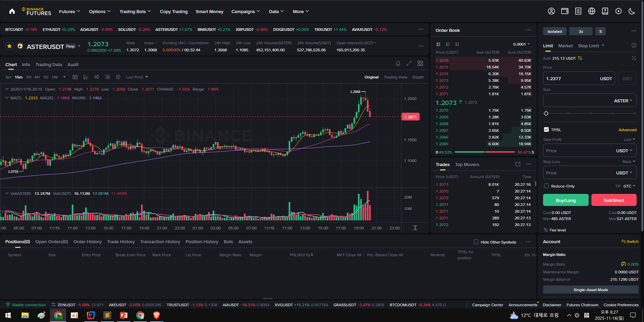Open the chart grid layout icon
This screenshot has height=322, width=644.
[x=420, y=64]
